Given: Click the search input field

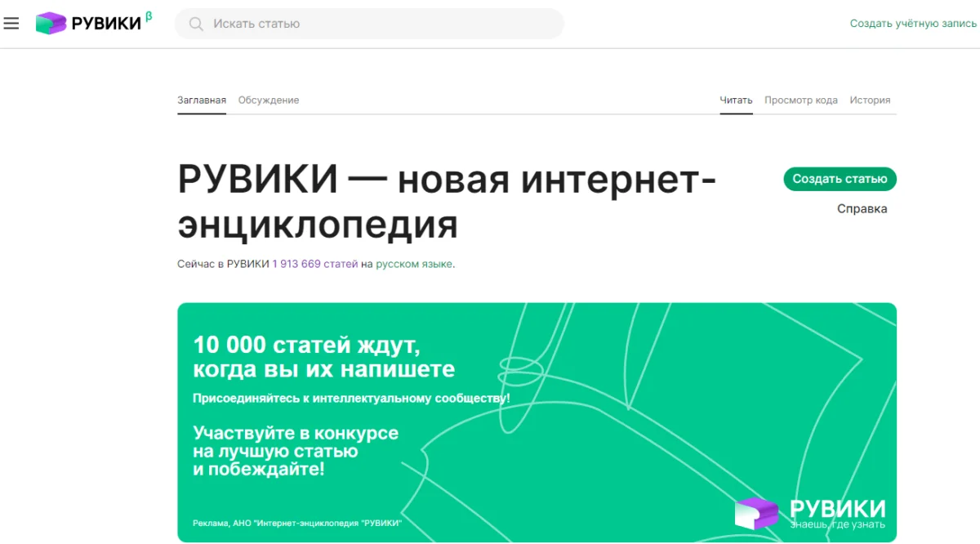Looking at the screenshot, I should [367, 24].
